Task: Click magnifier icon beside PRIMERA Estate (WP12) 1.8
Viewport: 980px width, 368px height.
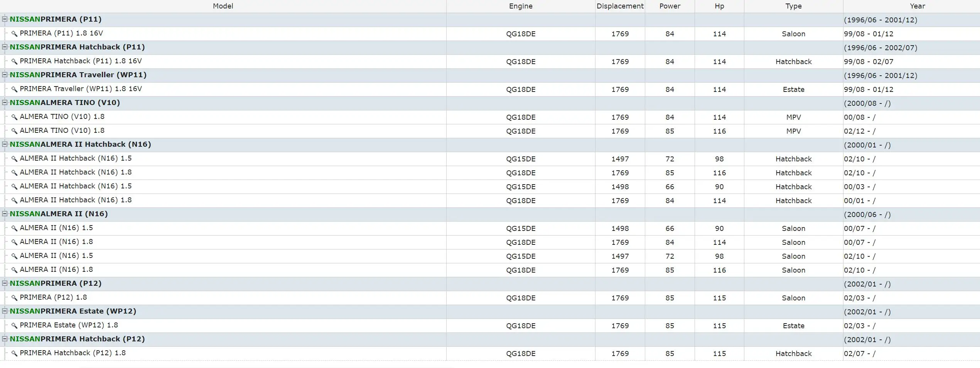Action: click(x=14, y=326)
